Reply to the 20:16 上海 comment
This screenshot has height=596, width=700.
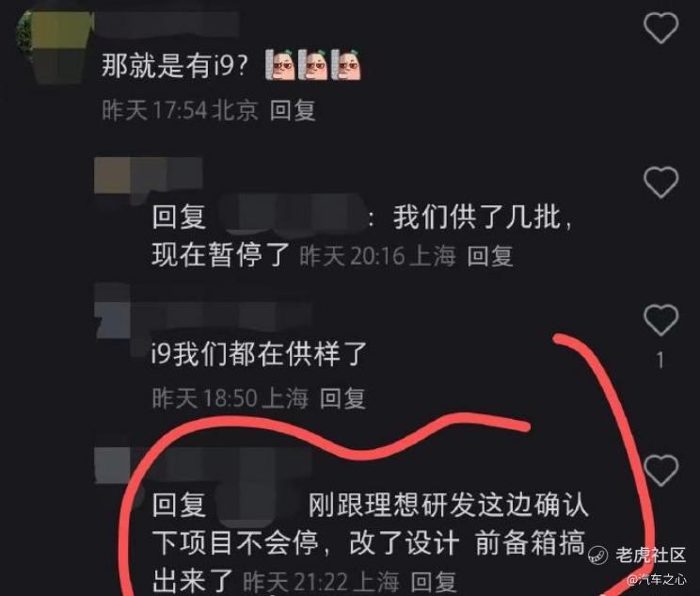click(x=490, y=256)
